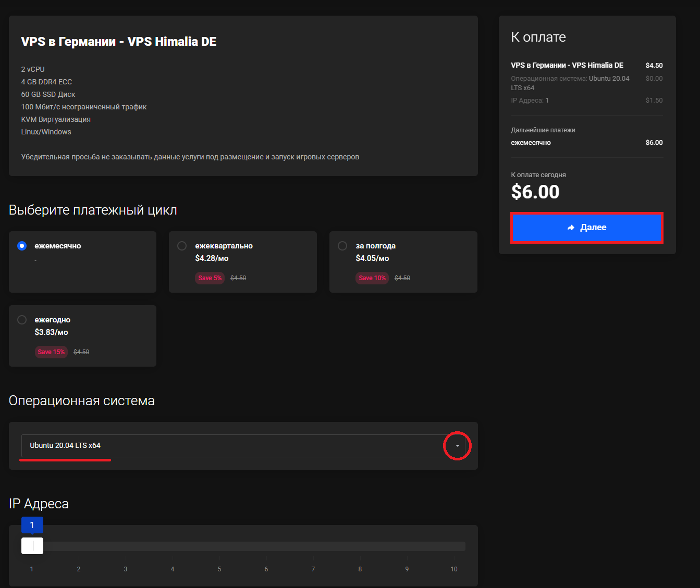Choose the ежеквартально payment cycle radio

coord(182,246)
